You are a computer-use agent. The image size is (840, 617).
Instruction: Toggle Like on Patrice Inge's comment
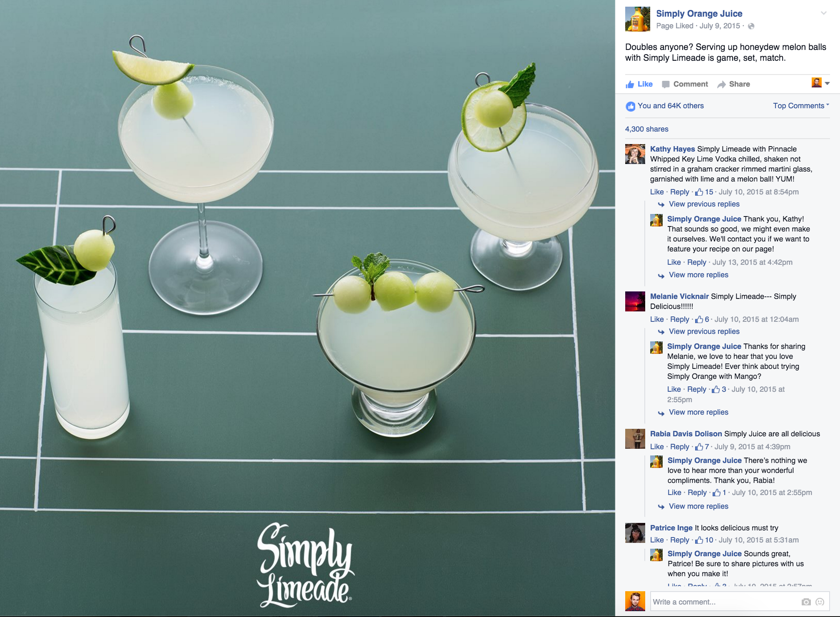(x=657, y=540)
